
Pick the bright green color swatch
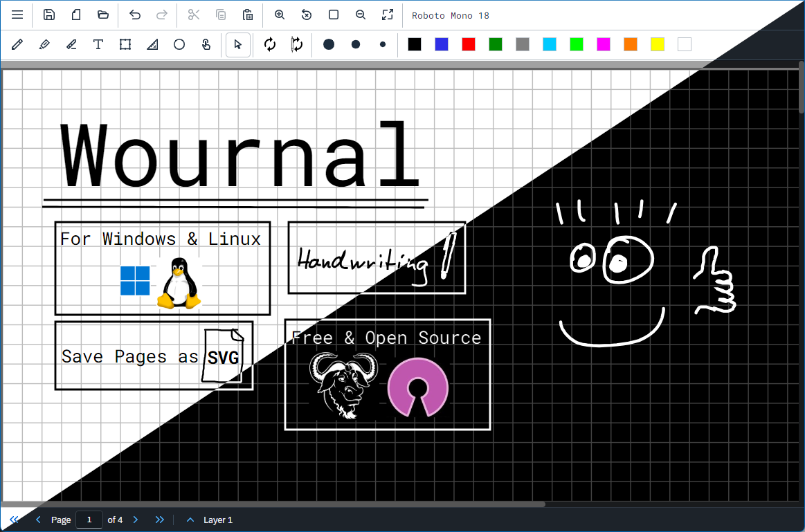[577, 45]
